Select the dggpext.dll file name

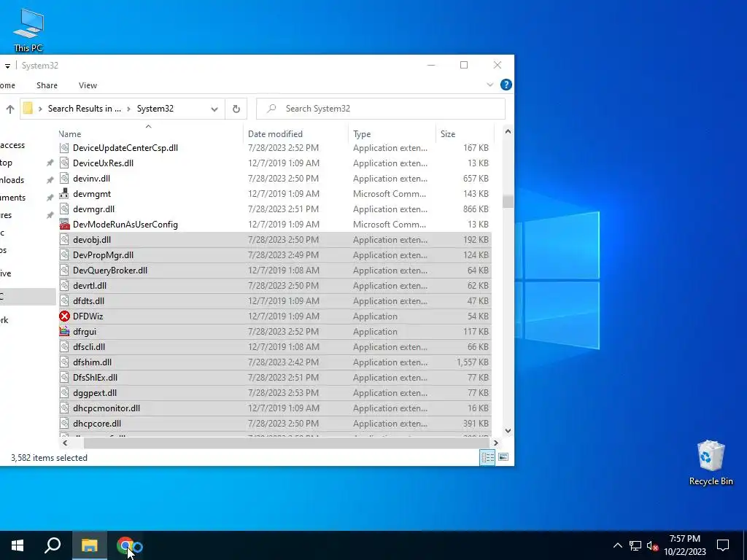tap(94, 393)
